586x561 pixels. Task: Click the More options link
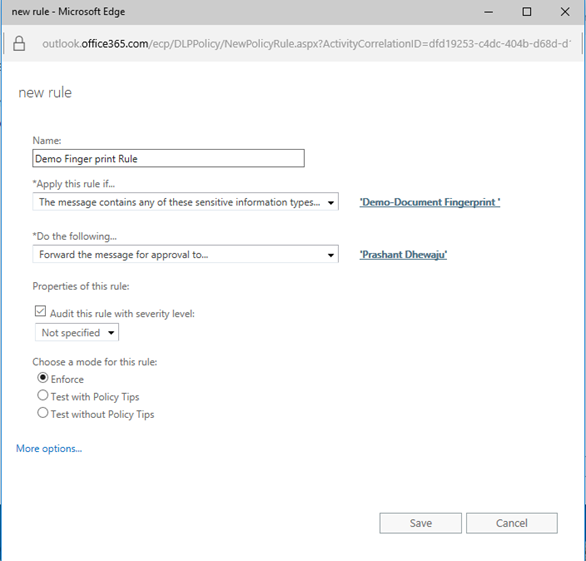(49, 449)
